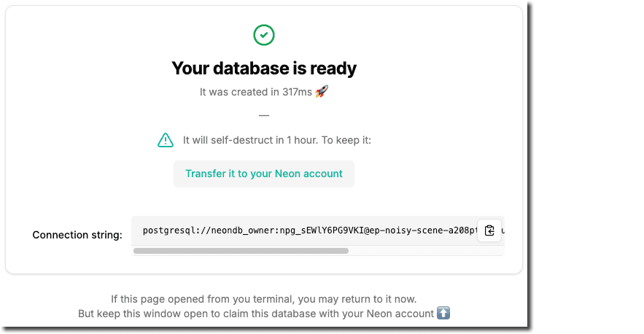Click the "If this page opened" footer line
Screen dimensions: 644x334
coord(263,299)
